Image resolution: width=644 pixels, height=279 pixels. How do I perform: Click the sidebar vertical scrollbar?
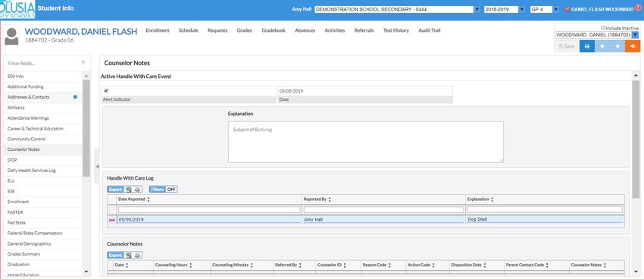tap(86, 127)
